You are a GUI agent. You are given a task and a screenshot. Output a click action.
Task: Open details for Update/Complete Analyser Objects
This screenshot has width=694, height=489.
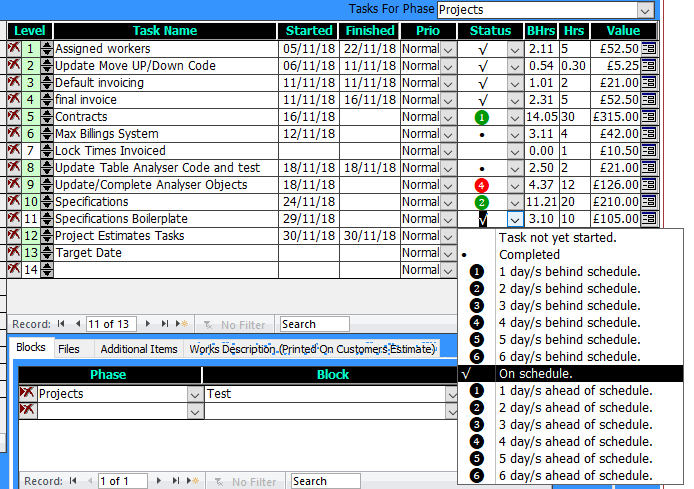tap(649, 185)
